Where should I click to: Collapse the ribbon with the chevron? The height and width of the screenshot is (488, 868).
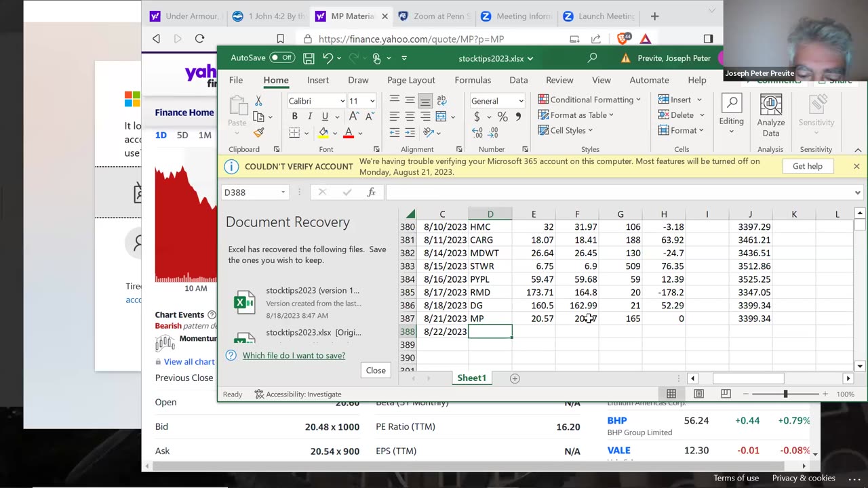pos(858,149)
